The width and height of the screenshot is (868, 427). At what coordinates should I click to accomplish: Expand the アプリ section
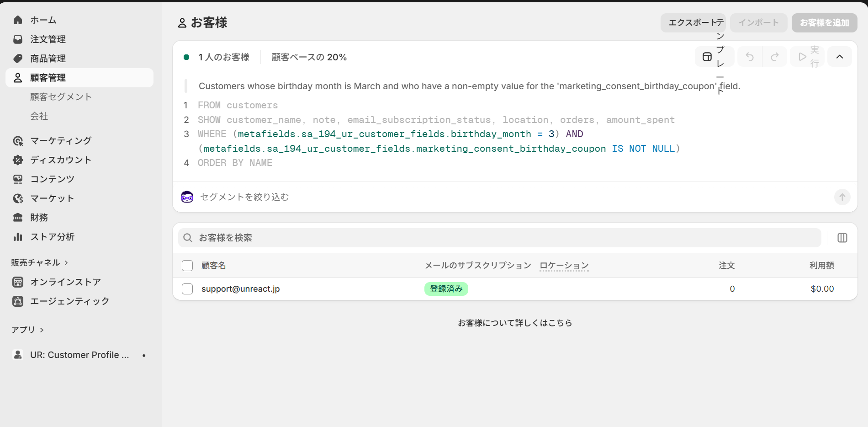28,330
